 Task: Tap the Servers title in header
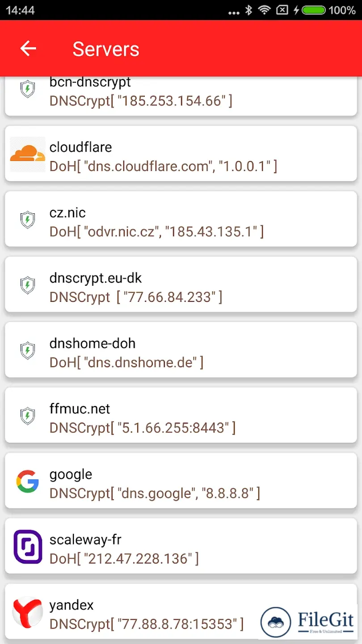pyautogui.click(x=106, y=49)
